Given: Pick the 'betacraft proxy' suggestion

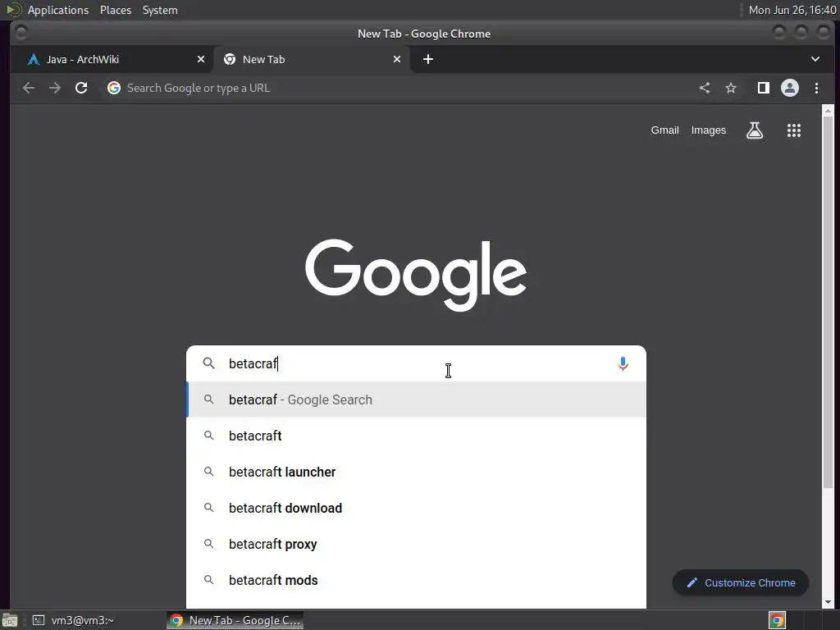Looking at the screenshot, I should (416, 544).
